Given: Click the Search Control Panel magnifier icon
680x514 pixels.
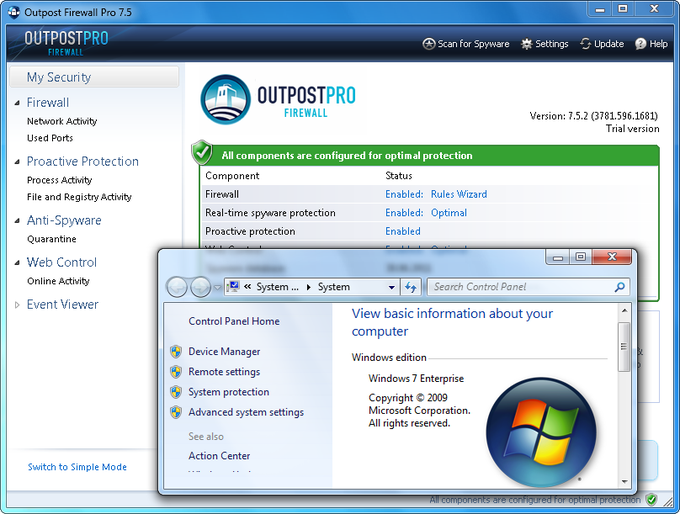Looking at the screenshot, I should tap(620, 287).
